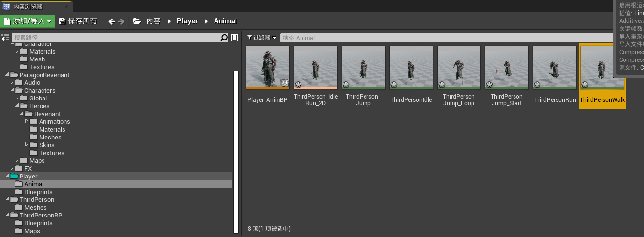Collapse the Characters folder triangle

pos(12,91)
